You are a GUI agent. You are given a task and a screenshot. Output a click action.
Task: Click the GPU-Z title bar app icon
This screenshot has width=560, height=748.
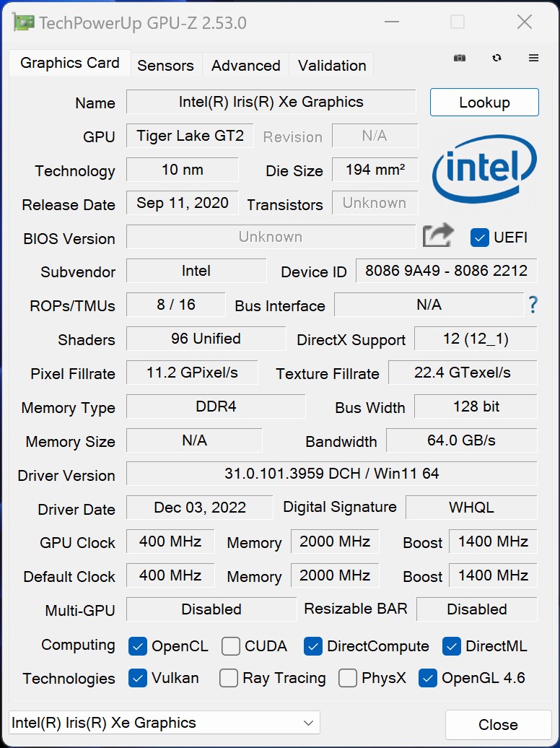point(22,22)
